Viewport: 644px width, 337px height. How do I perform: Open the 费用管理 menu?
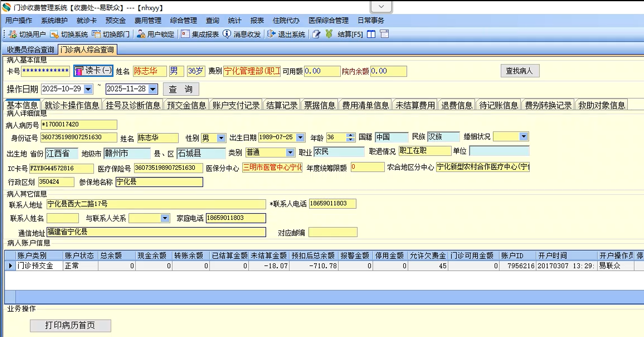coord(148,21)
